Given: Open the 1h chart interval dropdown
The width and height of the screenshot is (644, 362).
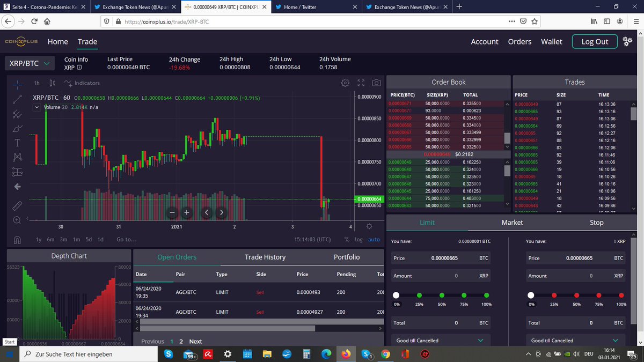Looking at the screenshot, I should [x=36, y=83].
